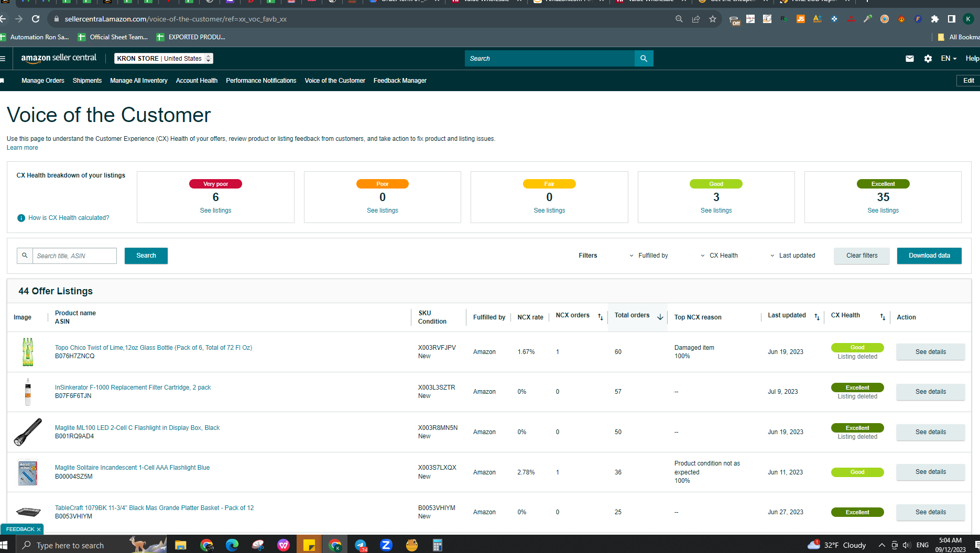The height and width of the screenshot is (553, 980).
Task: Expand the CX Health filter
Action: pyautogui.click(x=719, y=256)
